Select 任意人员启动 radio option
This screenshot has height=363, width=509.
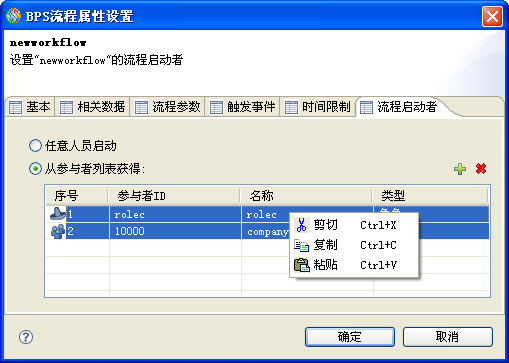pyautogui.click(x=35, y=146)
